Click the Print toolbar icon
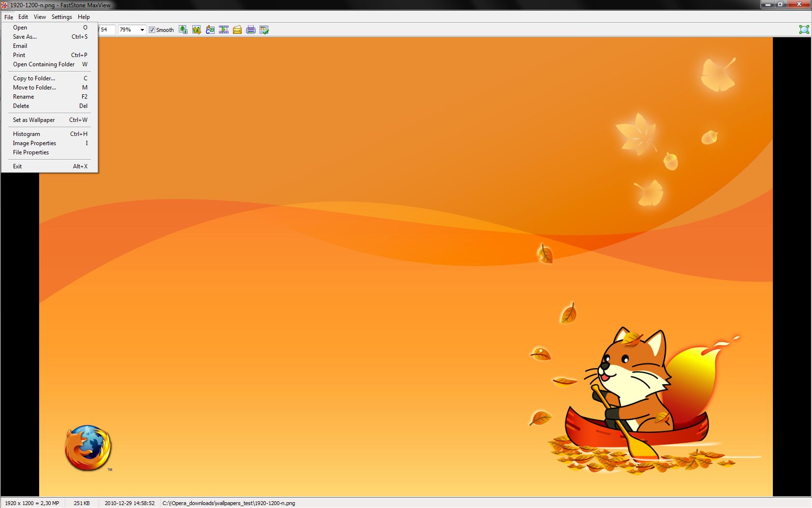812x508 pixels. click(251, 30)
